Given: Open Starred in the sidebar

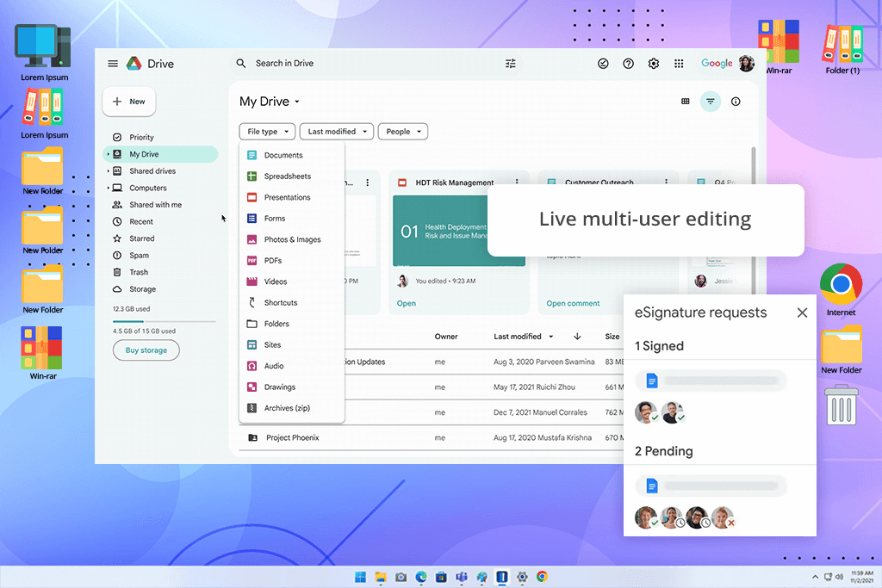Looking at the screenshot, I should coord(142,238).
